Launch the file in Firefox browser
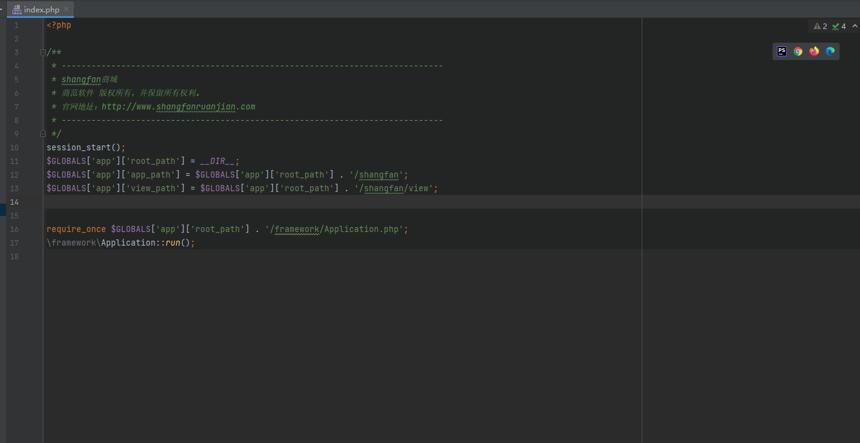This screenshot has height=443, width=860. tap(814, 51)
